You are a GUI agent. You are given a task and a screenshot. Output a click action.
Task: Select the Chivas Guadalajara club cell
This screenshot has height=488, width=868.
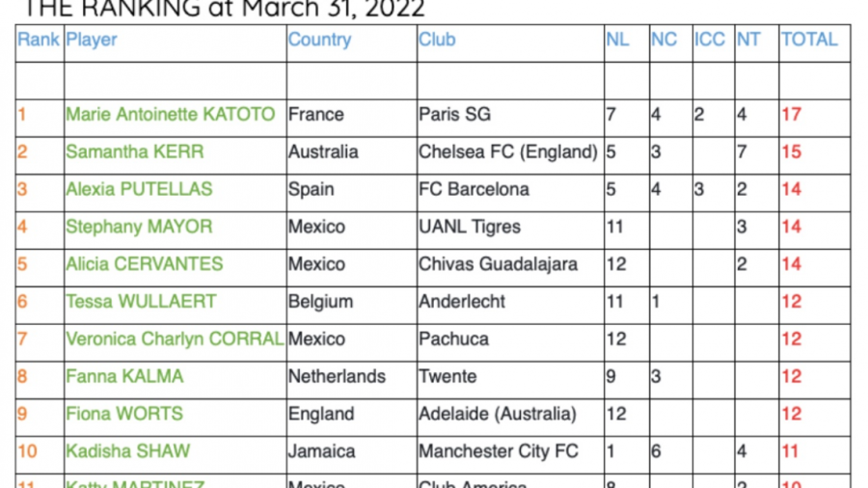[x=498, y=264]
